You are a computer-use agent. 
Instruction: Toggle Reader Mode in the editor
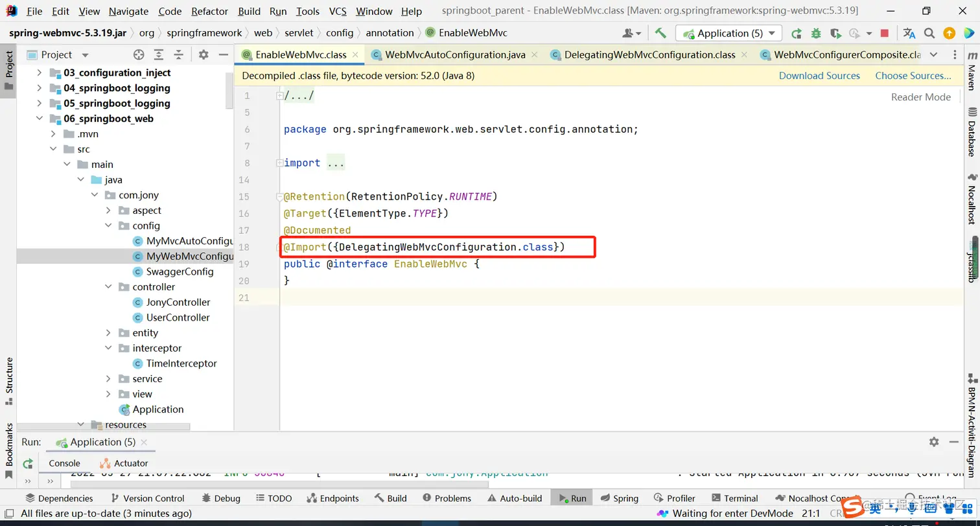pos(921,97)
